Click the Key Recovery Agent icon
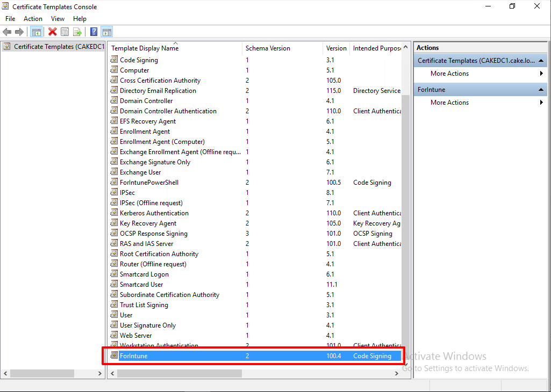The height and width of the screenshot is (392, 551). [x=114, y=223]
